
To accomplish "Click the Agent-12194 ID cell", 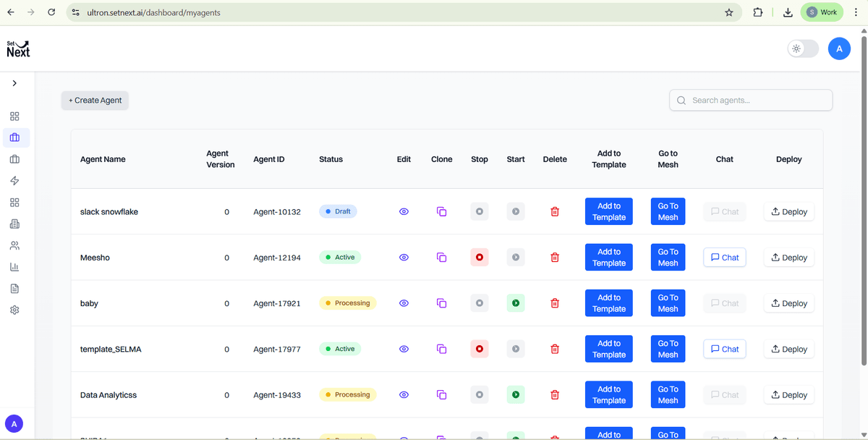I will tap(277, 258).
